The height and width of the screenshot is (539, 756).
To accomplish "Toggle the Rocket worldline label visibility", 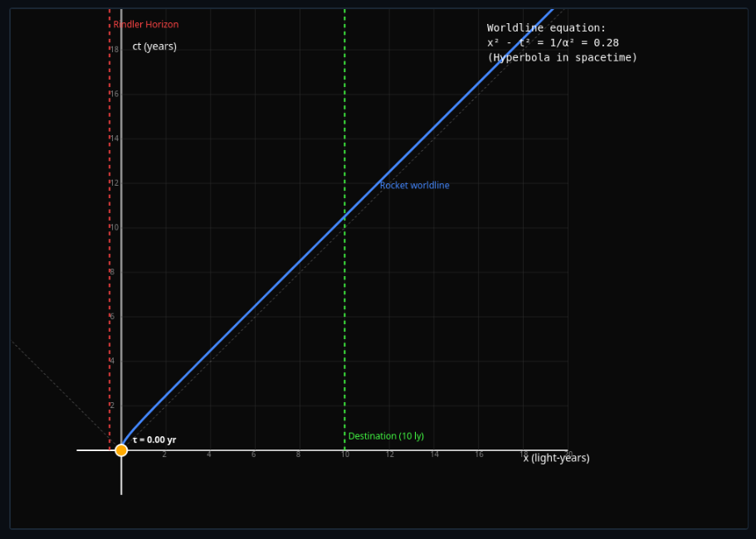I will (x=414, y=185).
